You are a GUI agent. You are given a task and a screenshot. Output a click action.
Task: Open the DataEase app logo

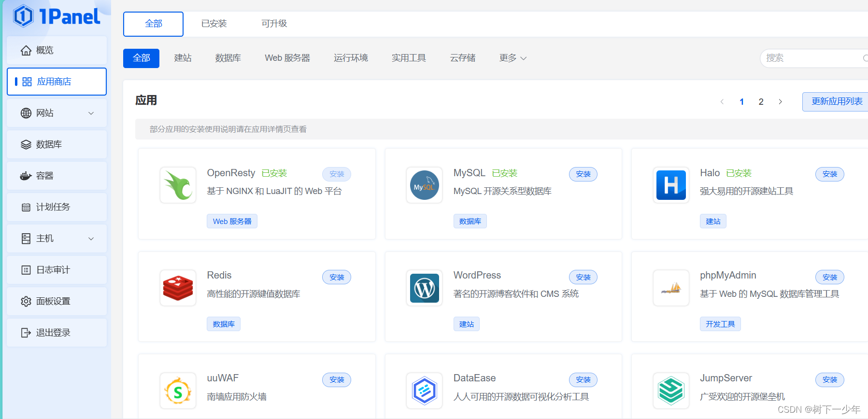[425, 391]
